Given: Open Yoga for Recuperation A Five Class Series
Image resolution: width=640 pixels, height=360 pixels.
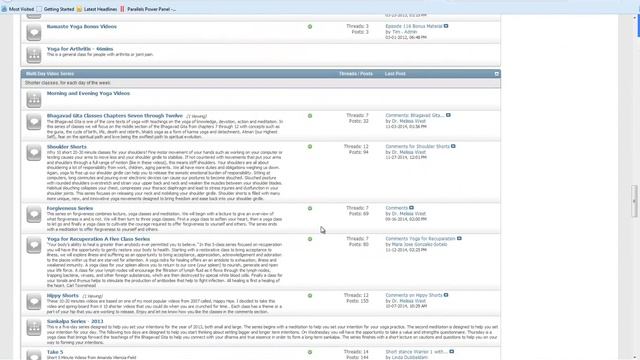Looking at the screenshot, I should coord(98,239).
